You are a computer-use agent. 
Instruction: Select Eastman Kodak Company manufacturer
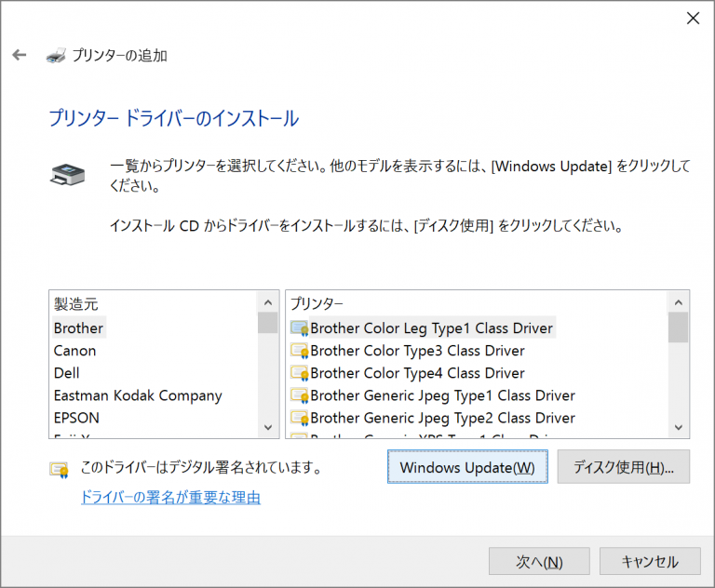pyautogui.click(x=138, y=395)
